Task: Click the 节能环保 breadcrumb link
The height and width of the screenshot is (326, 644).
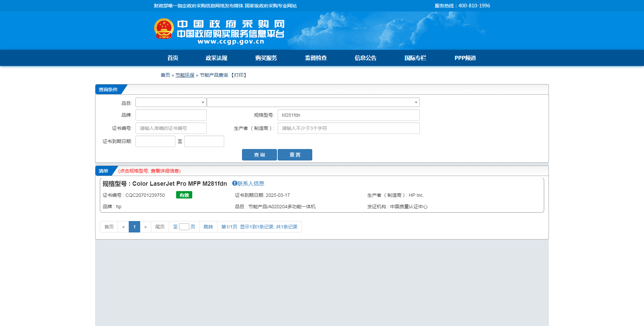Action: 185,75
